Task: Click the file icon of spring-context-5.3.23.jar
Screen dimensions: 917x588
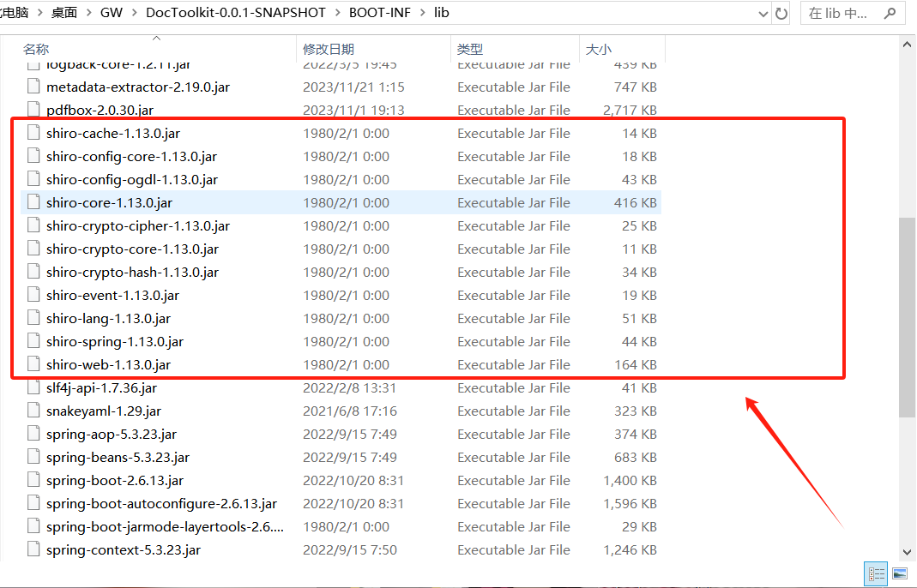Action: tap(34, 549)
